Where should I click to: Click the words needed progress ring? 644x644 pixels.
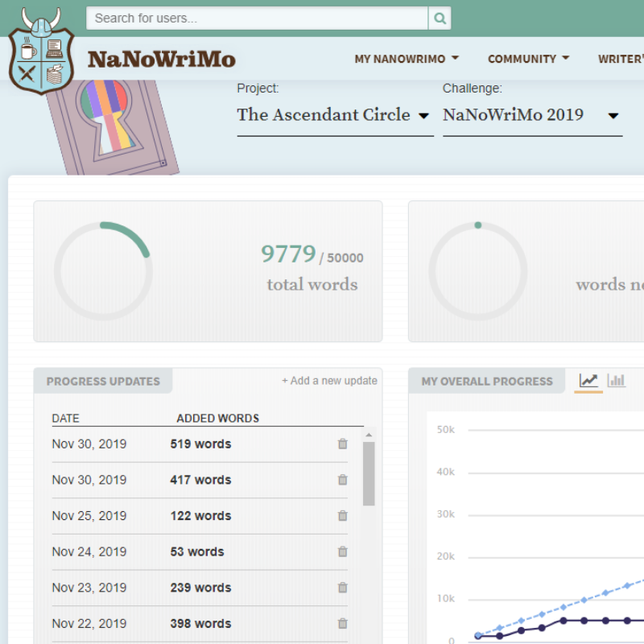pyautogui.click(x=478, y=271)
